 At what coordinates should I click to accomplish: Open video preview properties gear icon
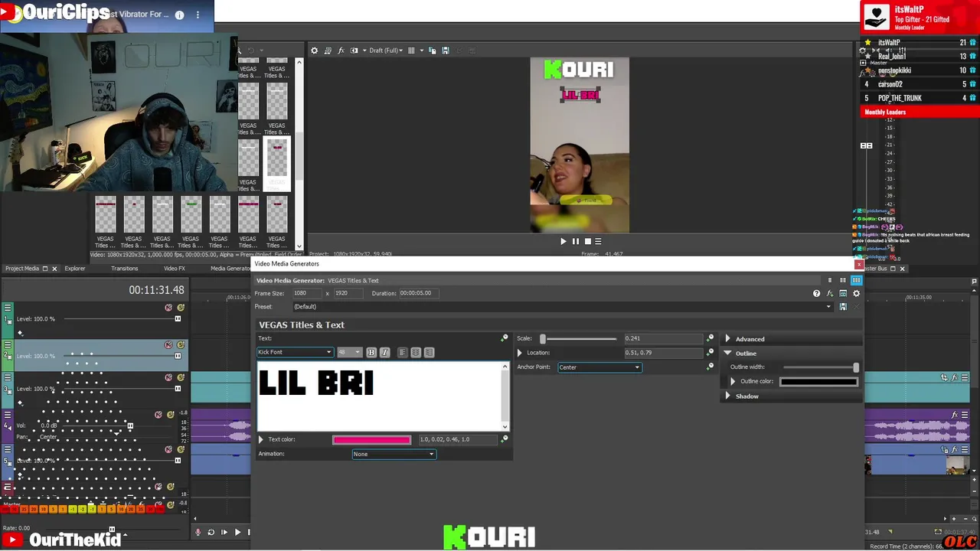pos(314,51)
